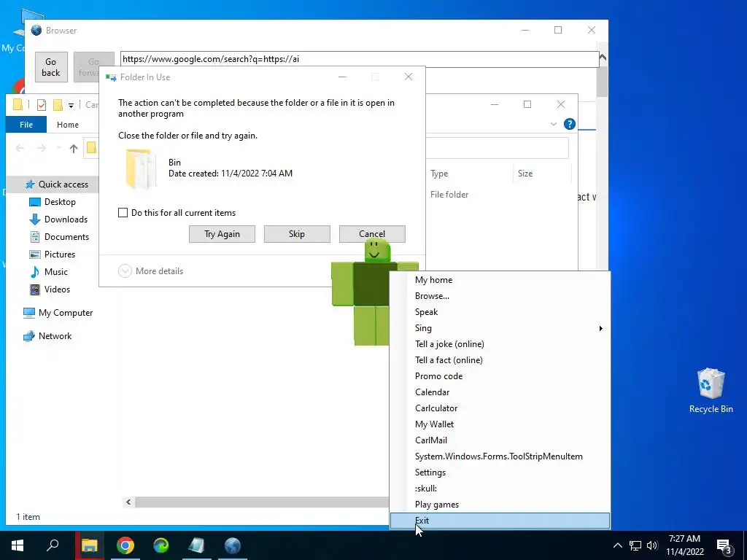
Task: Click Exit in the context menu
Action: (500, 521)
